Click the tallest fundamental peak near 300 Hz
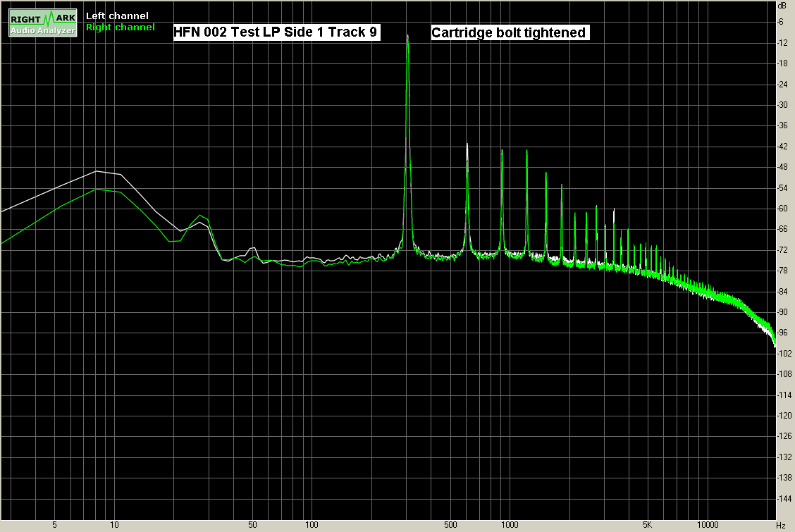Screen dimensions: 795x532 click(407, 38)
